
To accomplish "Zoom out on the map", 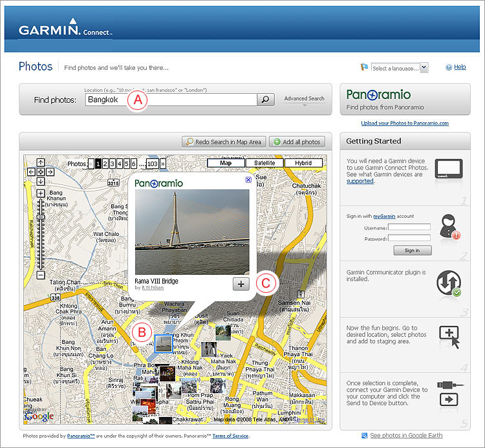I will (40, 275).
